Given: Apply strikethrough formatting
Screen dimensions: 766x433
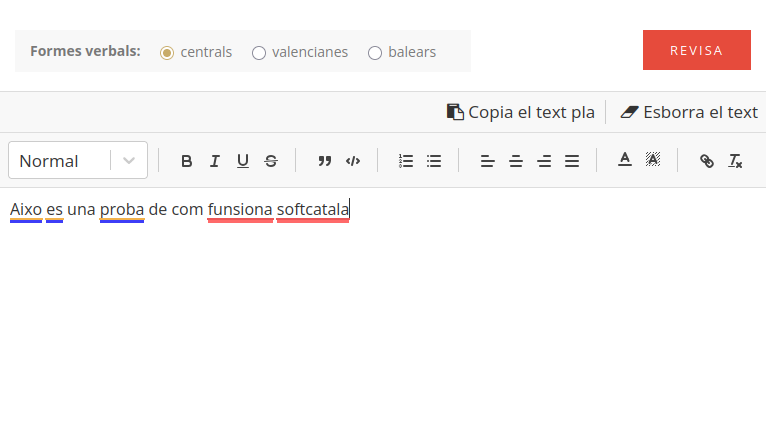Looking at the screenshot, I should 271,161.
